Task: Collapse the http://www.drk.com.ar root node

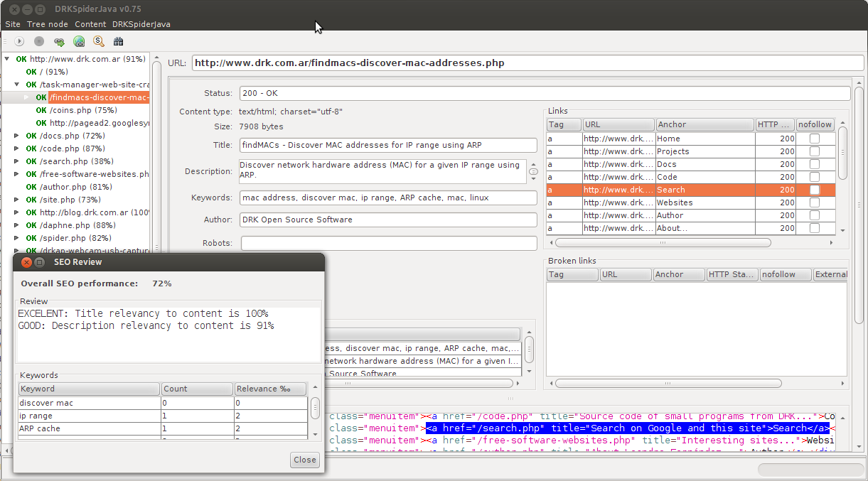Action: (x=7, y=59)
